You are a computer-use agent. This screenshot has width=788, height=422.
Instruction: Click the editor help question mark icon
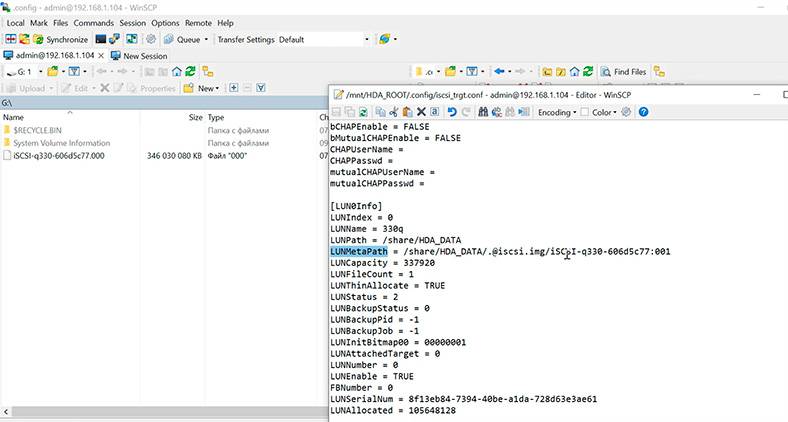pyautogui.click(x=643, y=112)
